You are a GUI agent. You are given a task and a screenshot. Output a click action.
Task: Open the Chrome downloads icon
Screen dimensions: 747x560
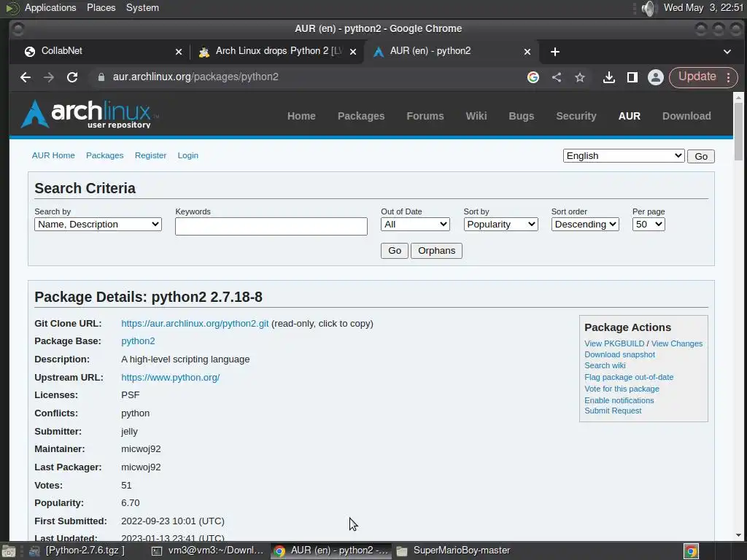pyautogui.click(x=609, y=77)
